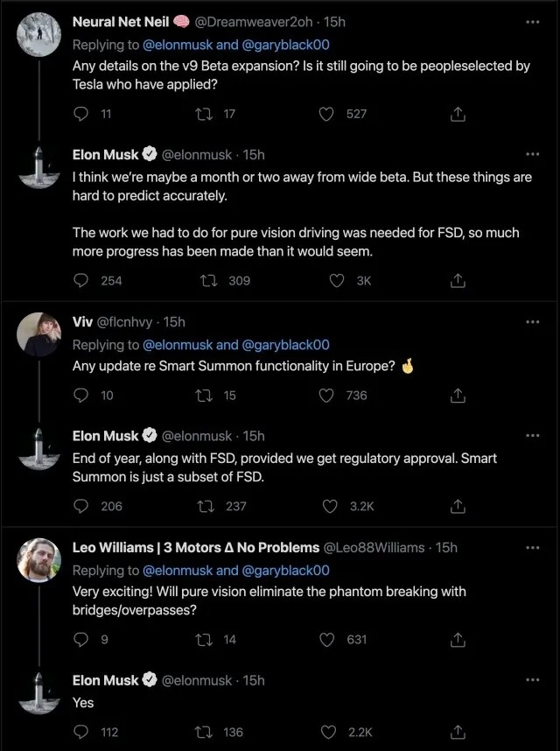560x751 pixels.
Task: Retweet Elon's End of year reply
Action: (208, 506)
